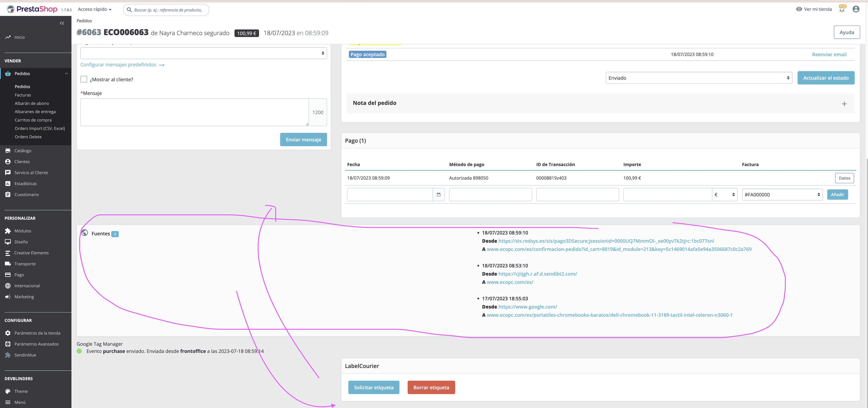Click into the Mensaje text area
The image size is (868, 408).
point(194,112)
